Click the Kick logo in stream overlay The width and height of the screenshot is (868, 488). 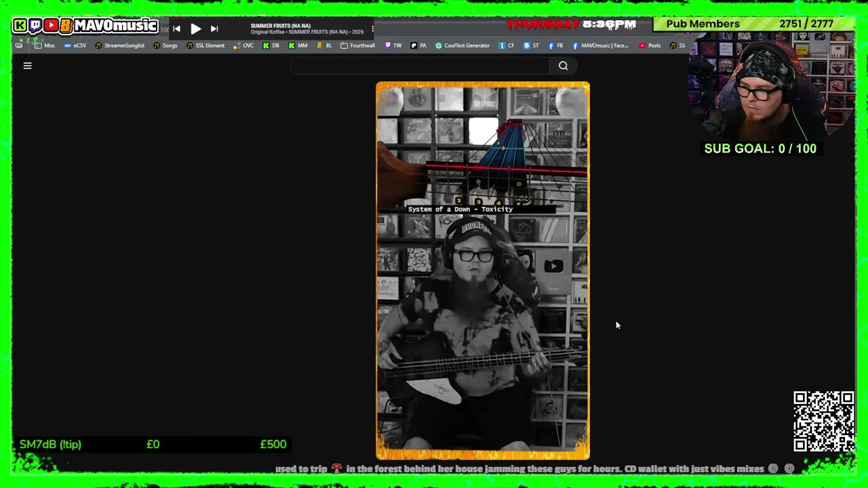click(x=20, y=26)
